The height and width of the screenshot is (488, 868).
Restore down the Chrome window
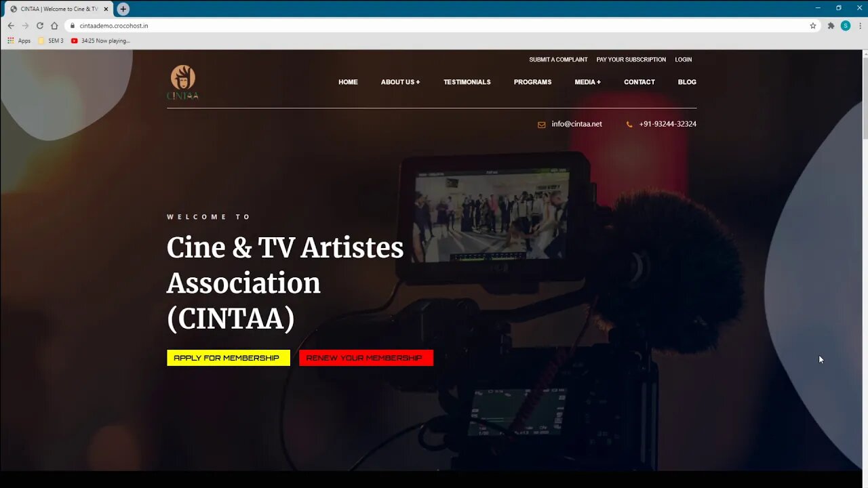point(838,8)
